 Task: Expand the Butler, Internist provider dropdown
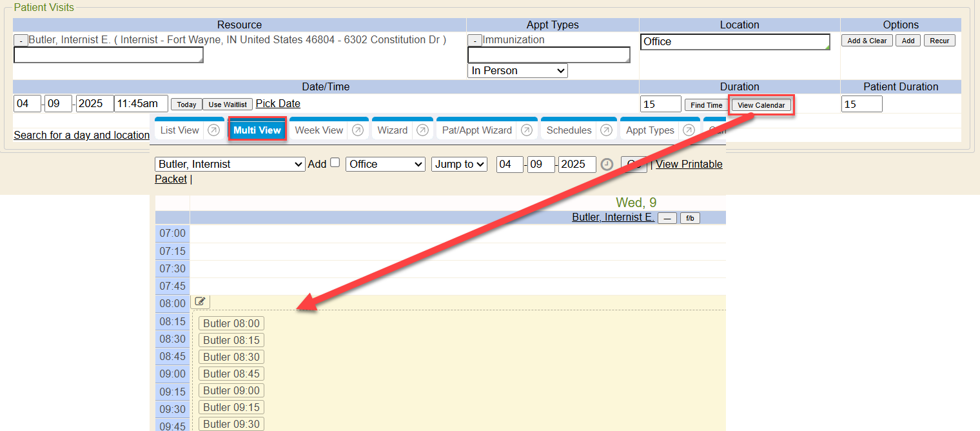coord(230,165)
